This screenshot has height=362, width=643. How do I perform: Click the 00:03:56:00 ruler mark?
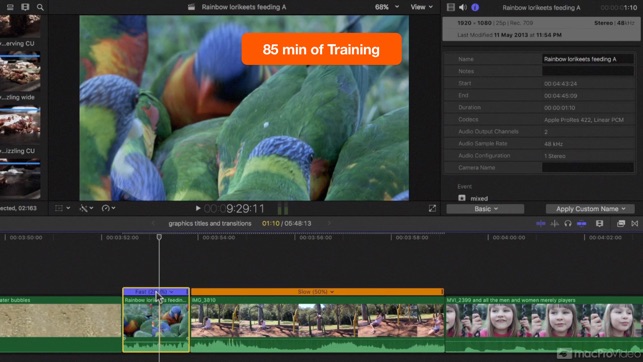315,237
